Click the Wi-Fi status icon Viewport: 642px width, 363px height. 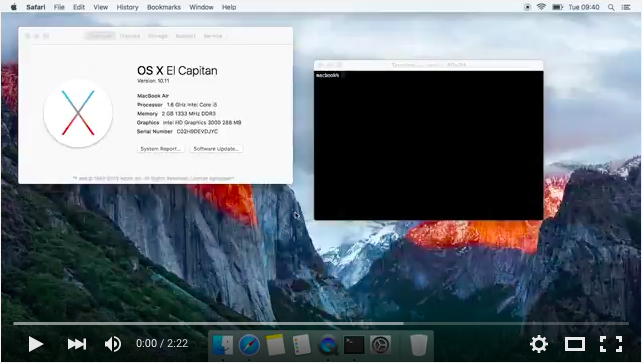point(541,7)
